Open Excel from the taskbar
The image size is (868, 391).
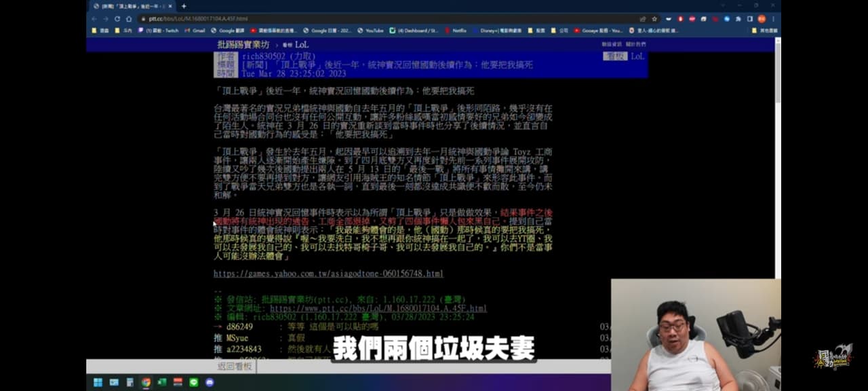[162, 382]
